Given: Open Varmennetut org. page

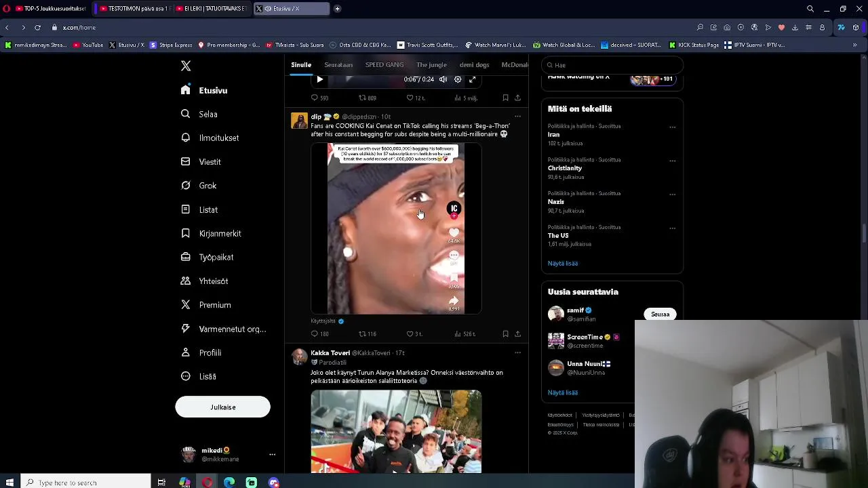Looking at the screenshot, I should [x=223, y=329].
